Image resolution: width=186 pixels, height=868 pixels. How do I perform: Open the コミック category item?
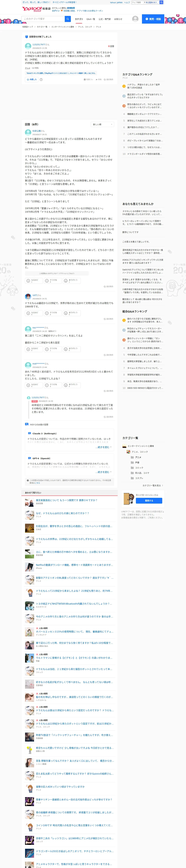pyautogui.click(x=139, y=468)
